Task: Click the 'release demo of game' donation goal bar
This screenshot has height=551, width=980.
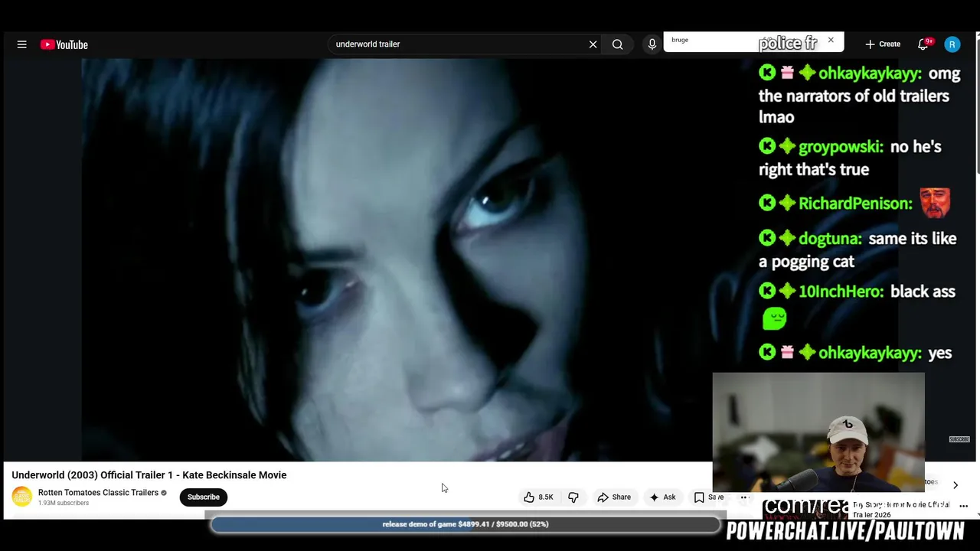Action: coord(465,524)
